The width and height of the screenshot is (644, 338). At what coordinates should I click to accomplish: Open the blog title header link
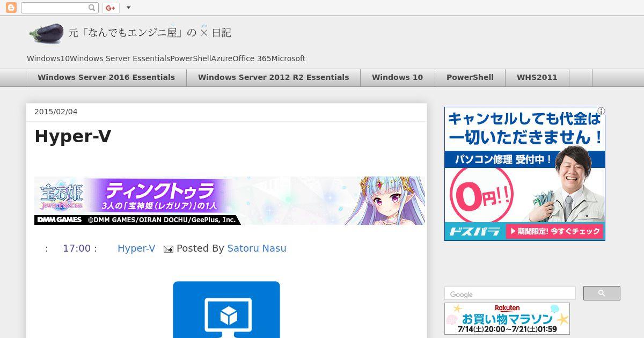coord(150,33)
